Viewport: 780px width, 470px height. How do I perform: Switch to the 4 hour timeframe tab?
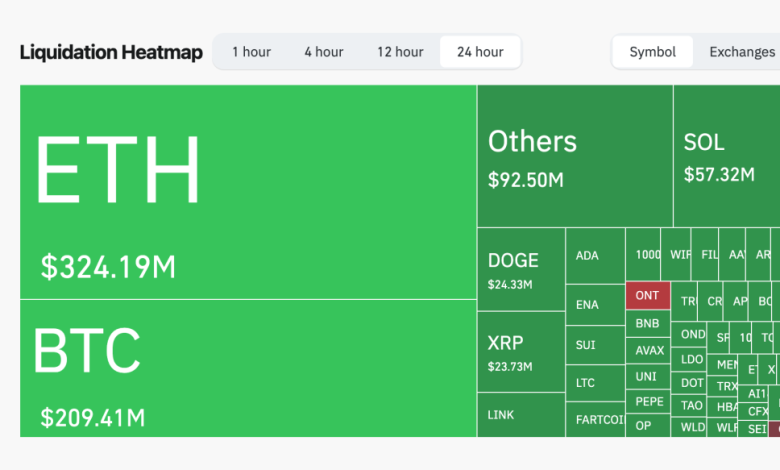pyautogui.click(x=324, y=52)
